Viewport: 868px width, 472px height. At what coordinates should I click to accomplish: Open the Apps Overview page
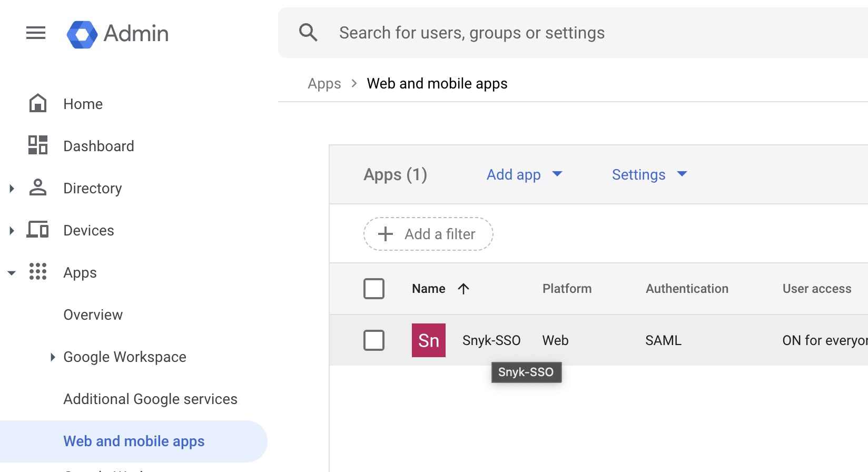93,314
